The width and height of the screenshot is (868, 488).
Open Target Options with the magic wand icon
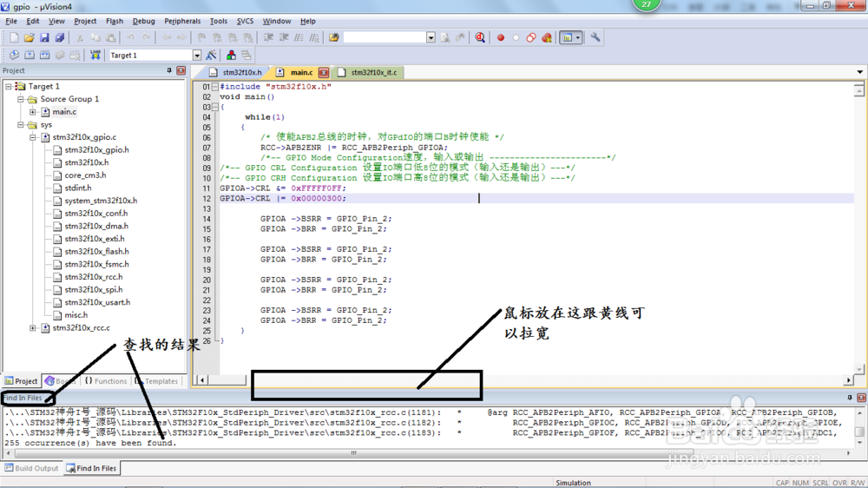(x=211, y=55)
